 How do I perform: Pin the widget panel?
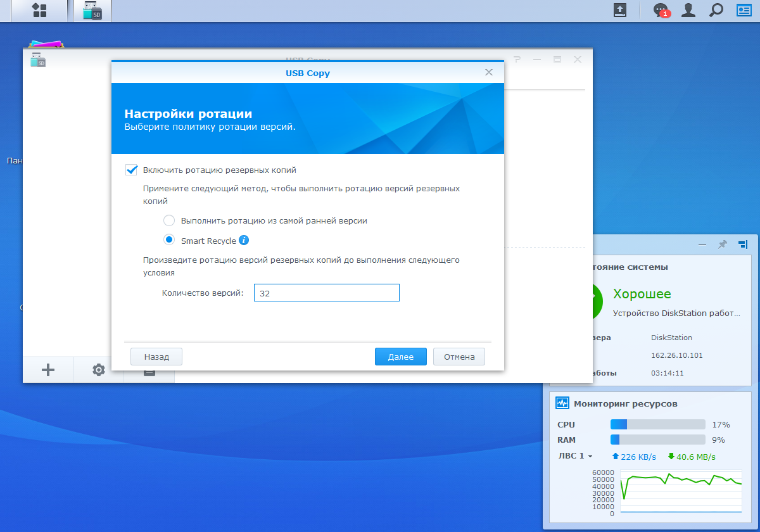coord(722,244)
